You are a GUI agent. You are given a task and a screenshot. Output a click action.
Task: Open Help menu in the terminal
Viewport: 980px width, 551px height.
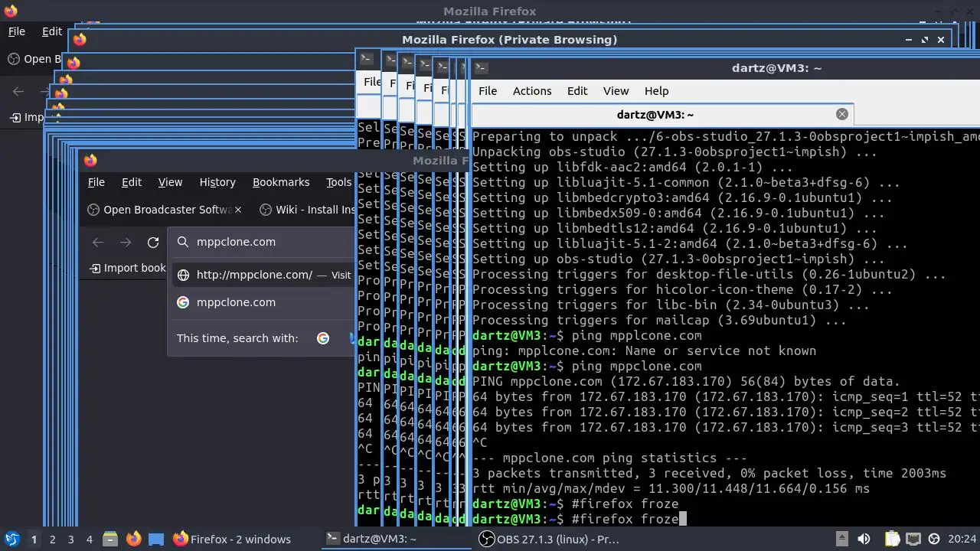[x=656, y=90]
